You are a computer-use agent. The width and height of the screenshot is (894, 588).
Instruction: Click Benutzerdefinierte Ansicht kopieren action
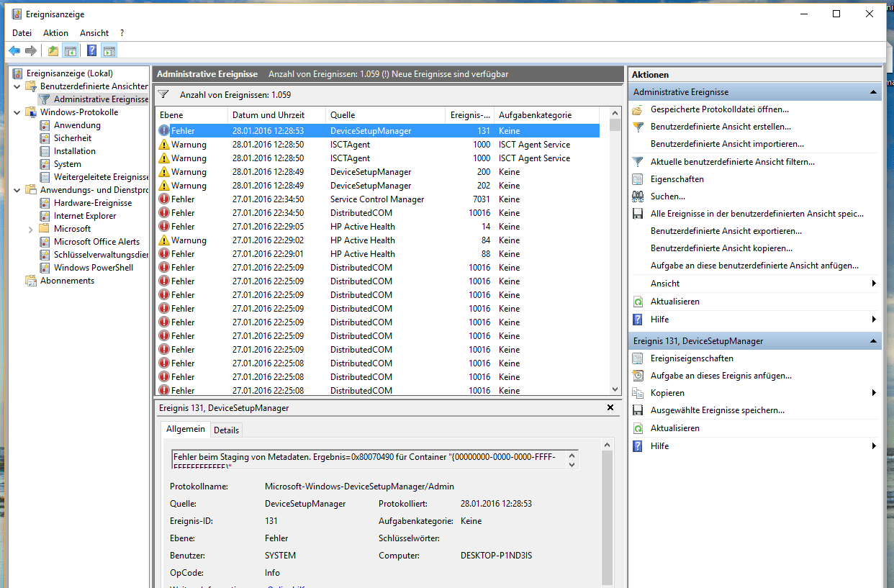pyautogui.click(x=721, y=248)
